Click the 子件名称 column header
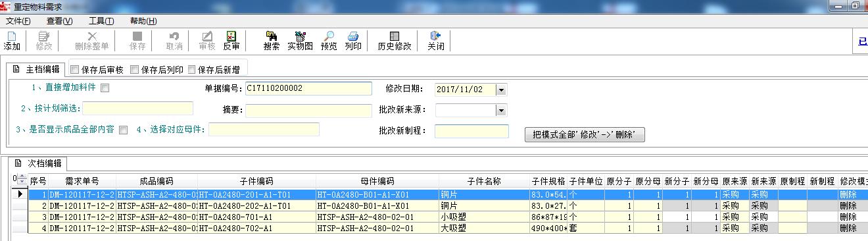868x241 pixels. [x=485, y=181]
